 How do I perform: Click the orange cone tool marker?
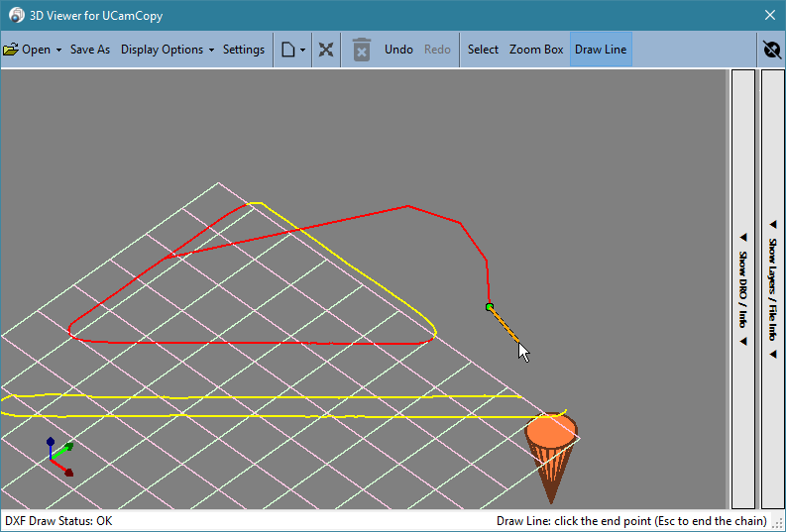click(x=551, y=457)
